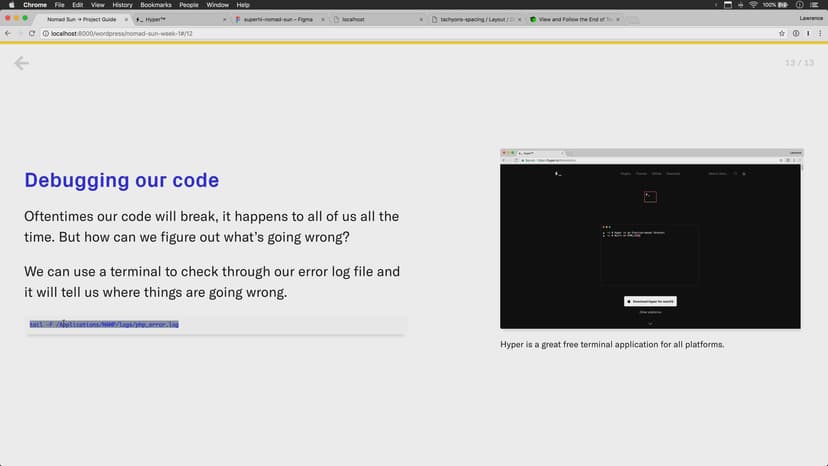Click the Hyper caption text under image
This screenshot has width=828, height=466.
[x=612, y=344]
